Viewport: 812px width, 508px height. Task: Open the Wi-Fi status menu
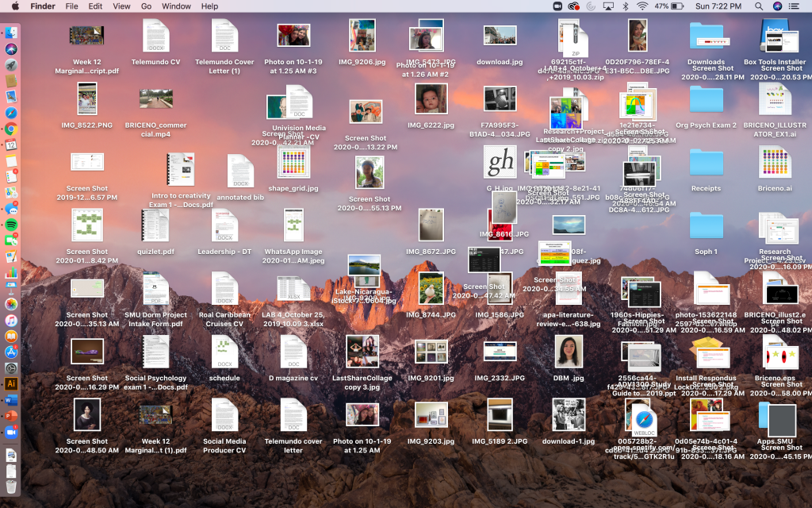641,6
